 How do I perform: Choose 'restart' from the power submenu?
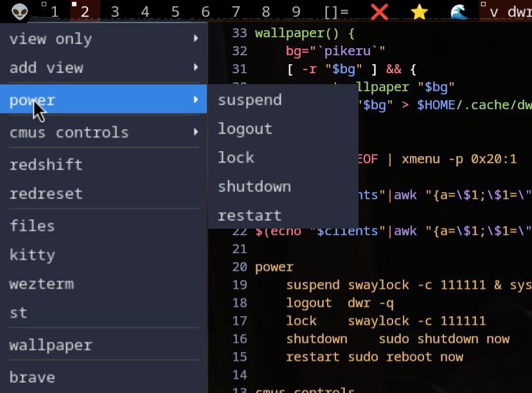(x=283, y=215)
